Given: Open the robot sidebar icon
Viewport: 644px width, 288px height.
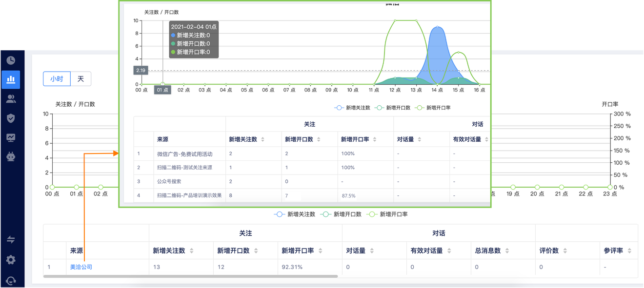Looking at the screenshot, I should tap(11, 156).
